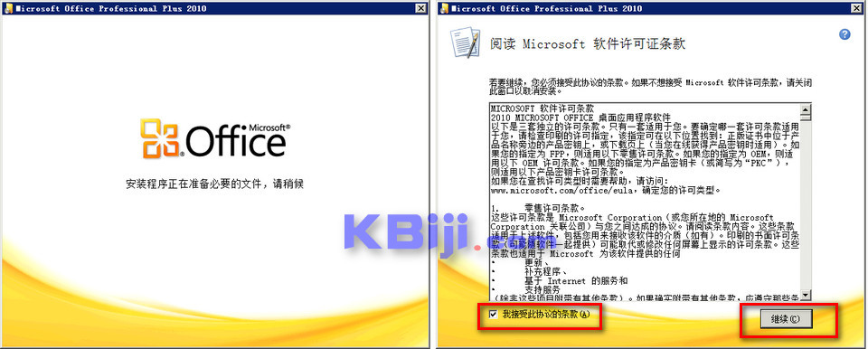Tick the 我接受此协议的条款 checkbox
Viewport: 868px width, 349px height.
coord(494,315)
